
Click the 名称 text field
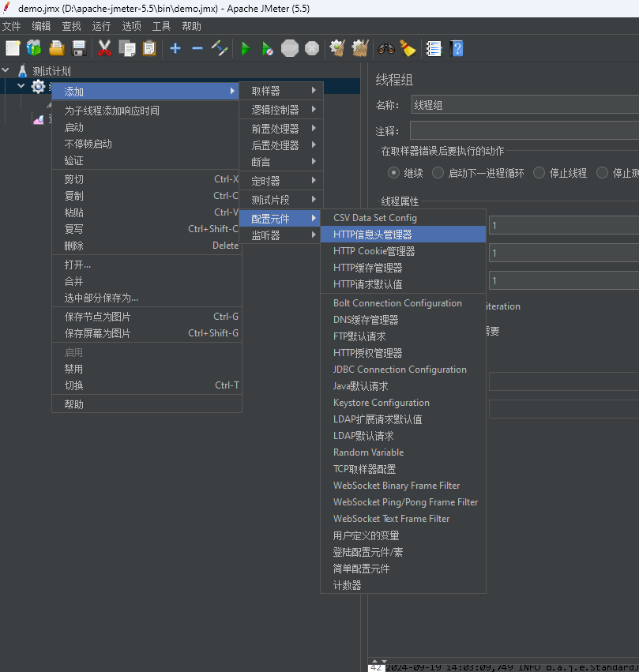(524, 105)
